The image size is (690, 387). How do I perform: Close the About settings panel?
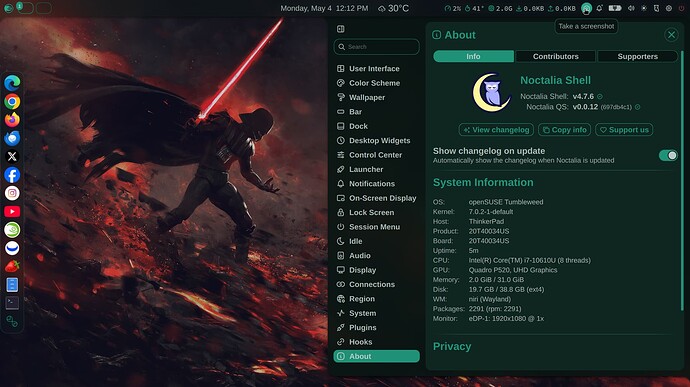click(671, 35)
